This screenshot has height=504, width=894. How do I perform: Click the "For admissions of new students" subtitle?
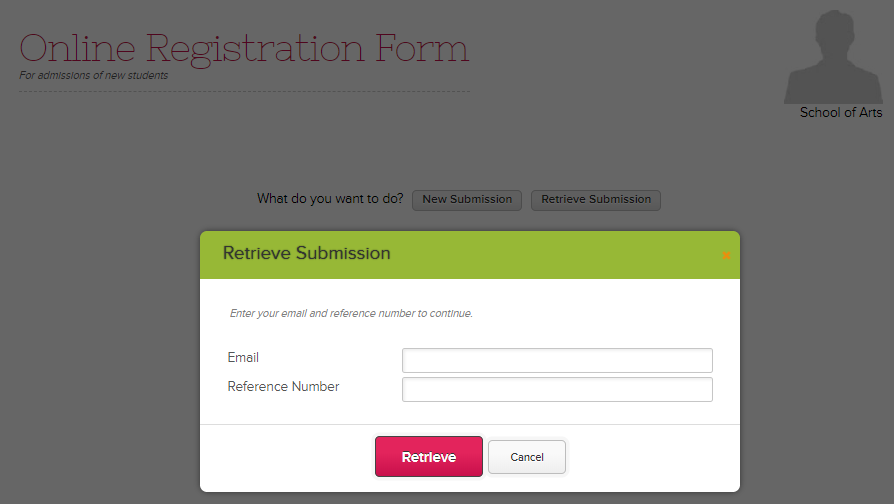93,75
